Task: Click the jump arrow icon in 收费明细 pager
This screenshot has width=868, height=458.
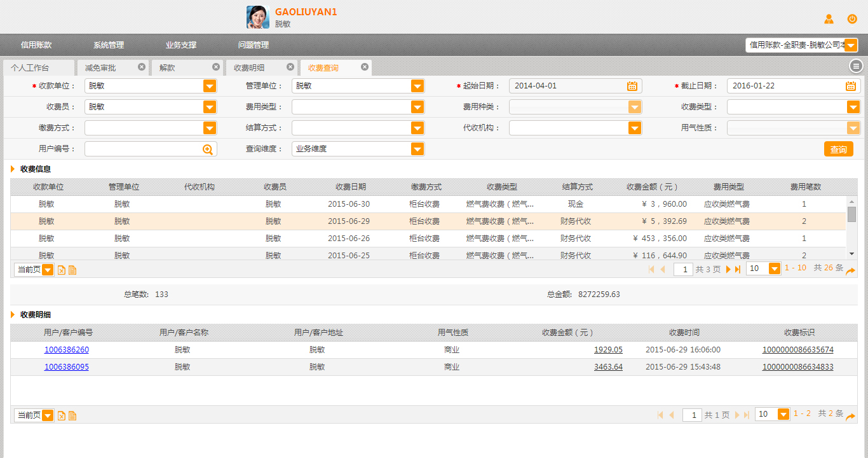Action: [x=850, y=416]
